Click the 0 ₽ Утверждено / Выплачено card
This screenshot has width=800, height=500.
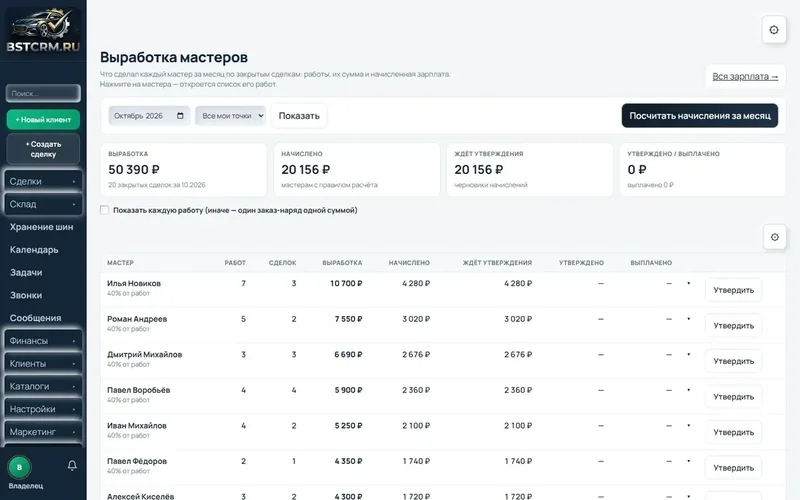click(x=703, y=170)
